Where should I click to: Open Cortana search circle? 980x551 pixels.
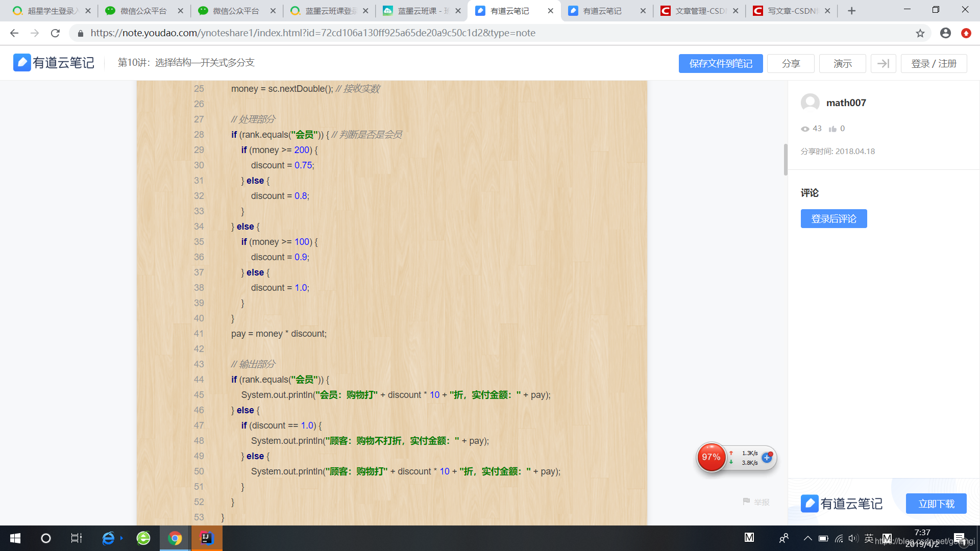click(x=46, y=538)
